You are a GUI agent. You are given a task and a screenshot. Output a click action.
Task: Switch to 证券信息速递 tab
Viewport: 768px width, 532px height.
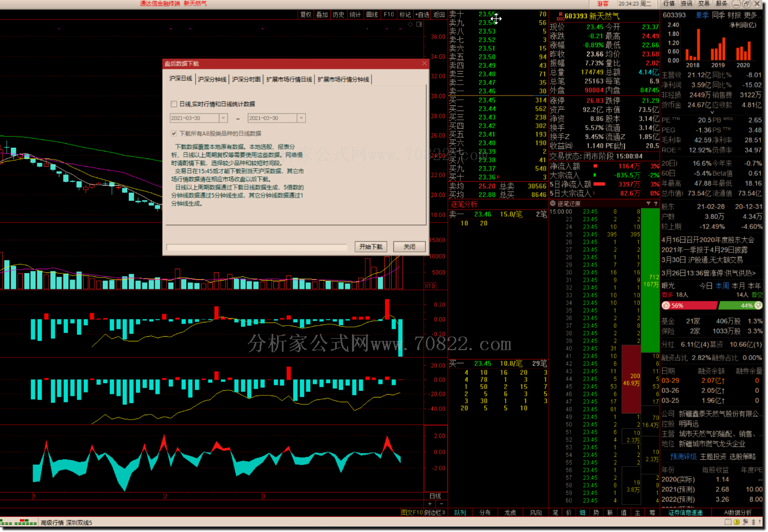685,512
